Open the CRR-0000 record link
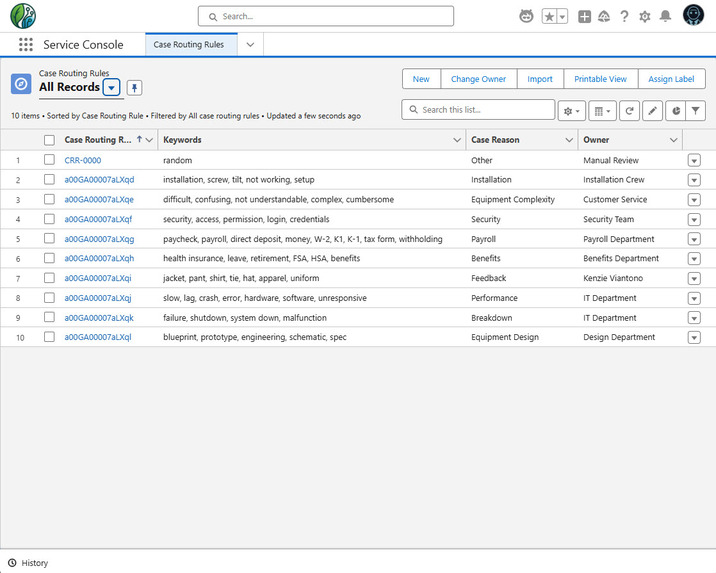 tap(83, 160)
